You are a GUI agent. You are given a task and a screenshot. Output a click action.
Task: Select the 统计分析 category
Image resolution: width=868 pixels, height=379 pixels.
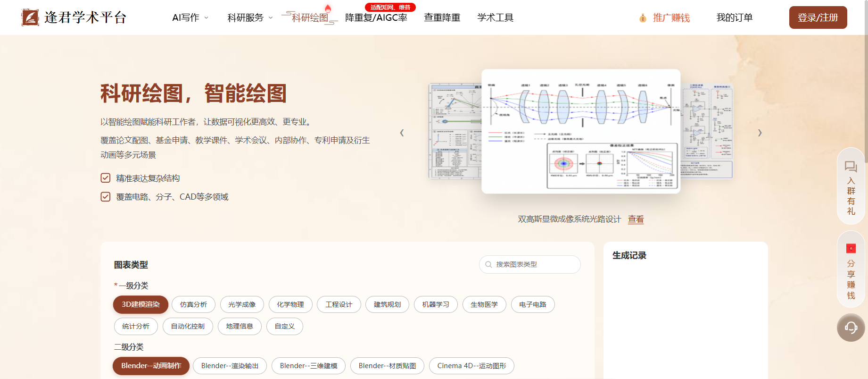(136, 326)
